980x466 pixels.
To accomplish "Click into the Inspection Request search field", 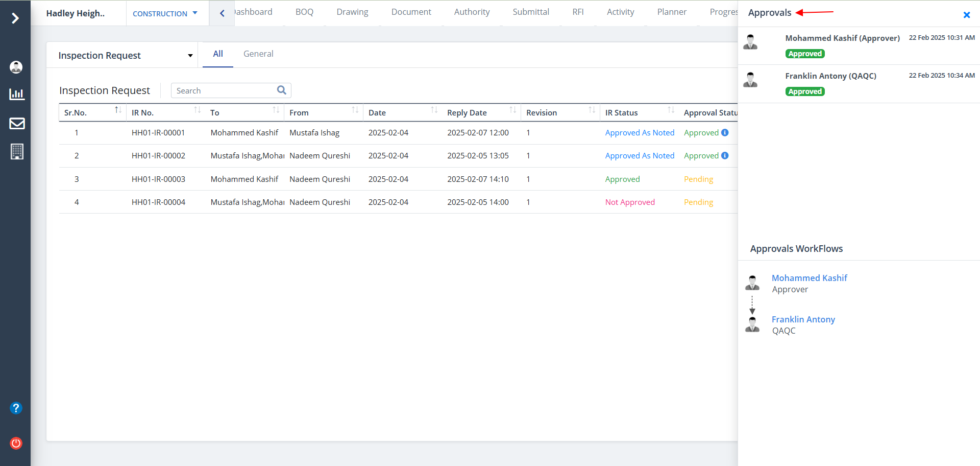I will [224, 91].
